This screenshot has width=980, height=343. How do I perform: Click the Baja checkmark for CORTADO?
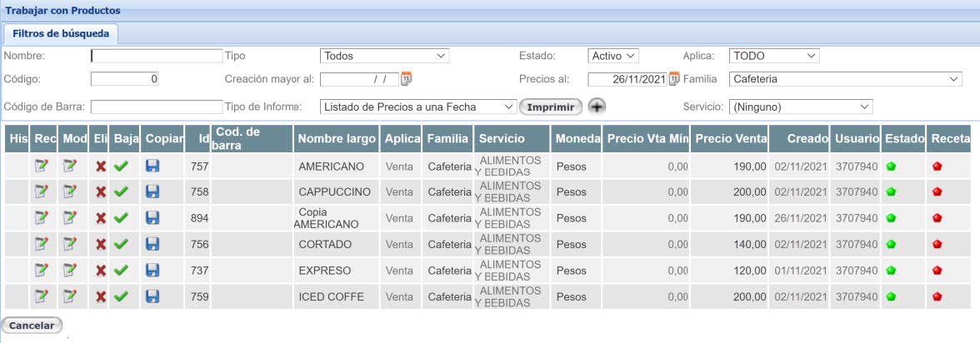(x=122, y=244)
